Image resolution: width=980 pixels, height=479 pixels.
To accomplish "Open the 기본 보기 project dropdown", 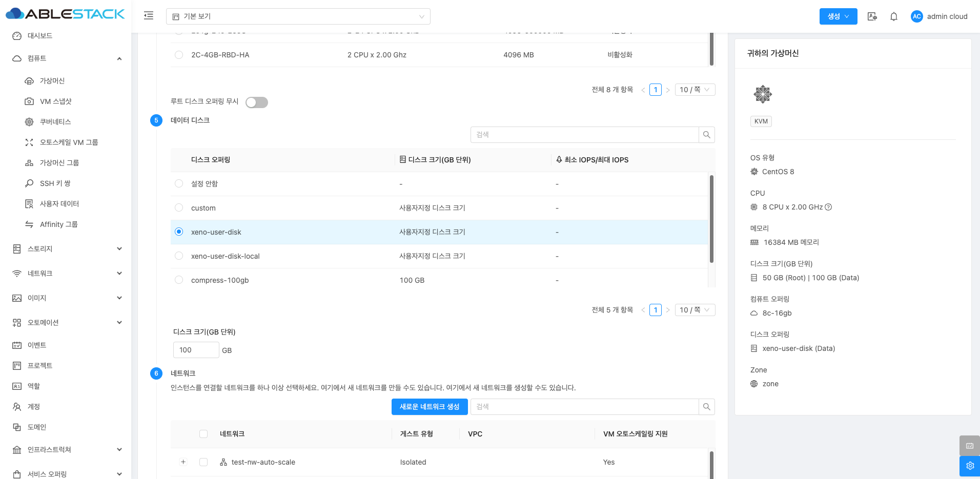I will 298,16.
